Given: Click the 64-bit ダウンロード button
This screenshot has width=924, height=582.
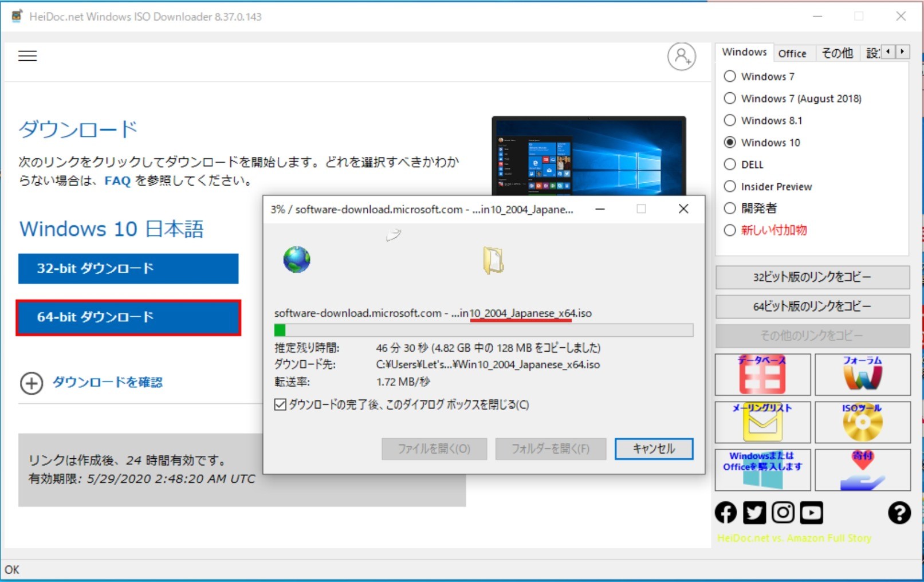Looking at the screenshot, I should coord(128,317).
